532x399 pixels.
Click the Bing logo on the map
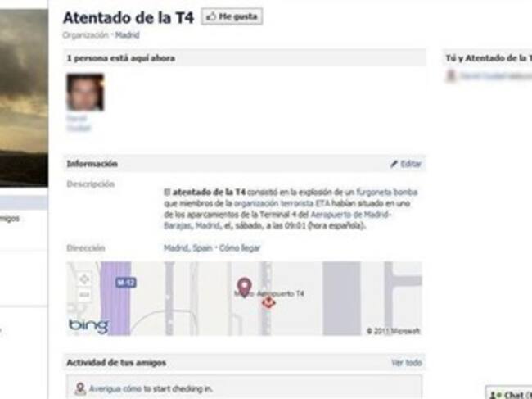(x=88, y=326)
